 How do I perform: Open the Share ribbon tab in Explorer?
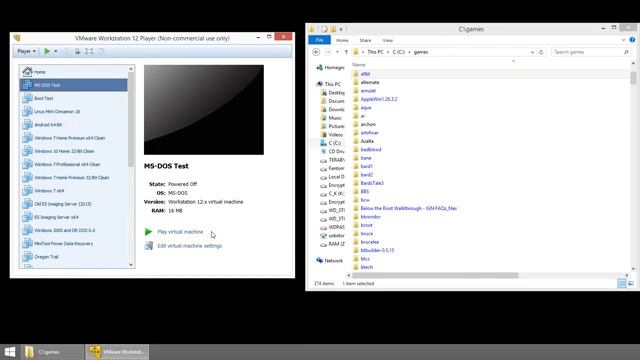[x=365, y=40]
